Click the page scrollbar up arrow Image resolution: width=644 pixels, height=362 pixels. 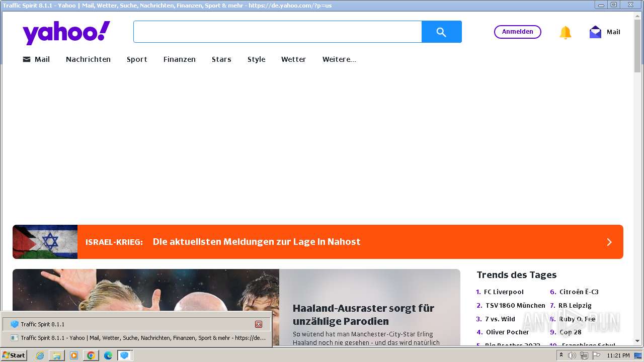tap(637, 17)
